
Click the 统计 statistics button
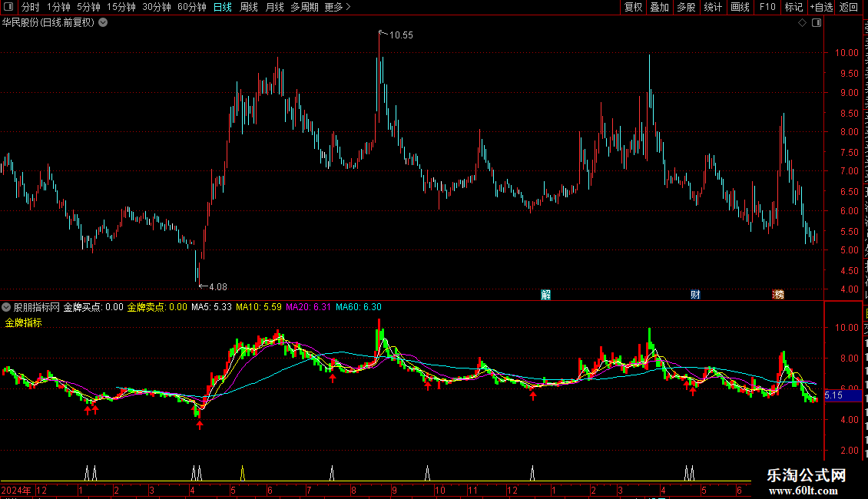[713, 7]
